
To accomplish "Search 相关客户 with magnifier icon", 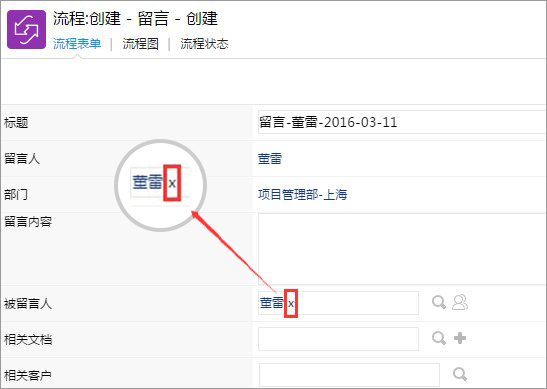I will coord(460,374).
